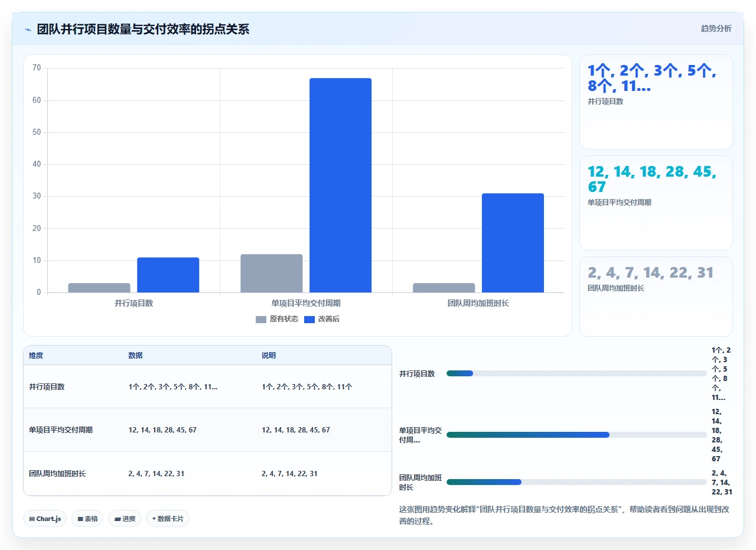Click the 进度 tag chip

click(x=125, y=519)
